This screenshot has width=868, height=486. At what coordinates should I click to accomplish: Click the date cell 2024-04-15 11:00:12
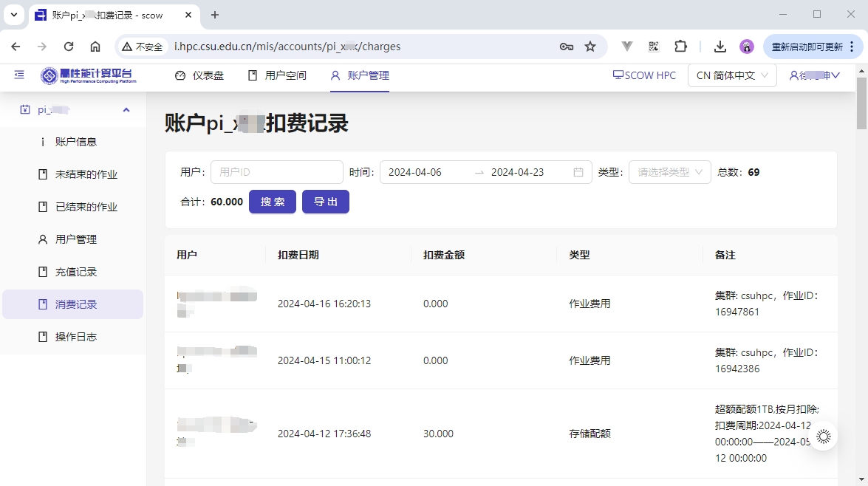coord(324,361)
